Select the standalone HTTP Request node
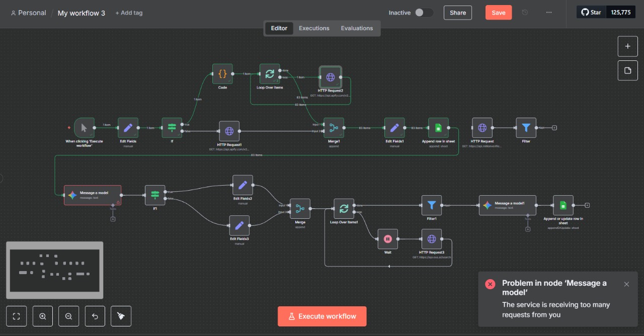This screenshot has width=644, height=336. (482, 128)
